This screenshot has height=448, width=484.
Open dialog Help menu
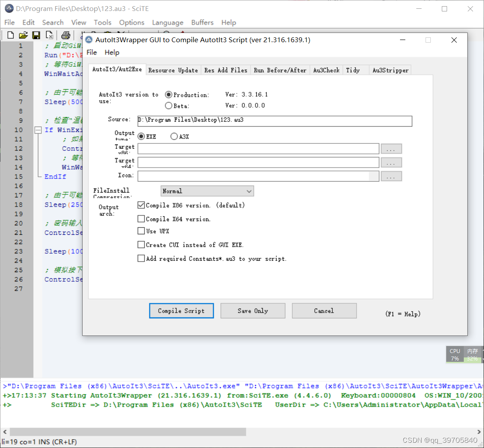point(112,52)
